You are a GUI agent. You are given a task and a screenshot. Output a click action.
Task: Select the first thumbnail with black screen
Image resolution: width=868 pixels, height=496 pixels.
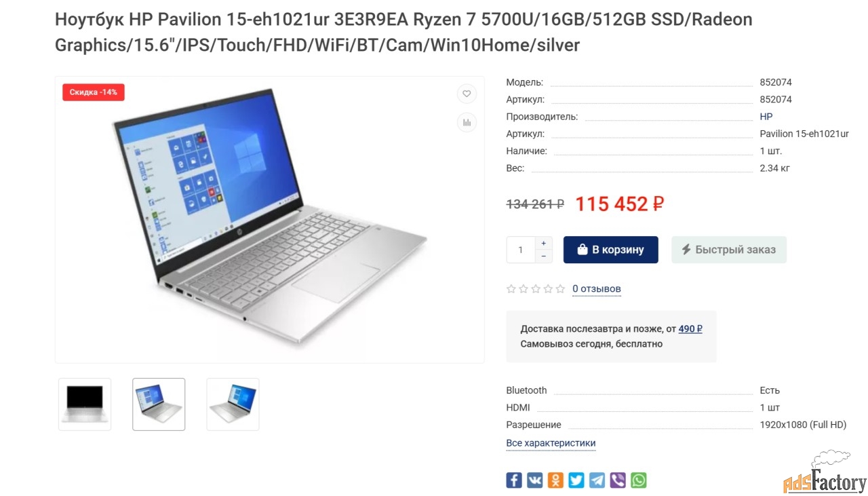[85, 404]
